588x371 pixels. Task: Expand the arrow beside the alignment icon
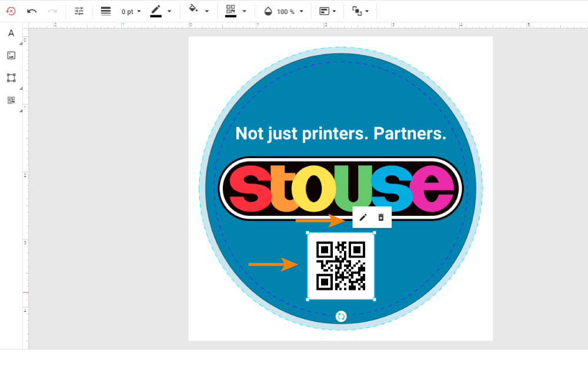click(x=334, y=11)
